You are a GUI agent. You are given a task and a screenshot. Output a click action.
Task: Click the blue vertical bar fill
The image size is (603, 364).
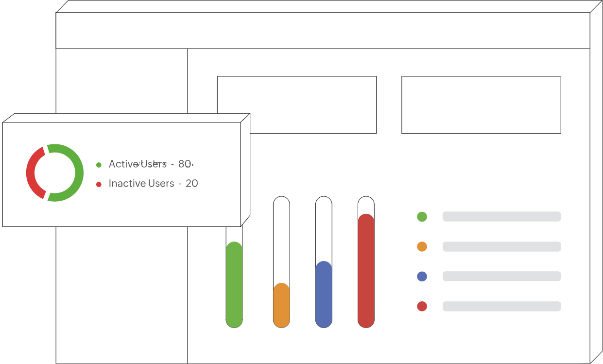tap(324, 294)
